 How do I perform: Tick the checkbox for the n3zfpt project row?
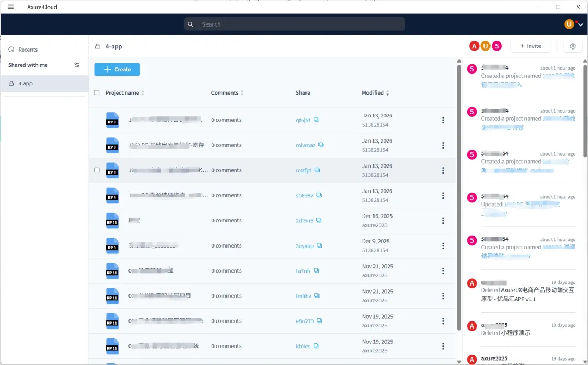(97, 170)
